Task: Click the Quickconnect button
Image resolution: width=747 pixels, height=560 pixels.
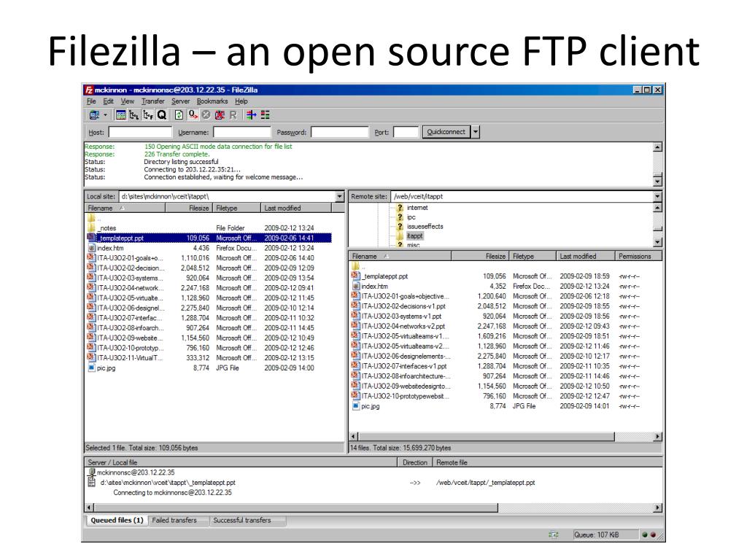Action: coord(446,132)
